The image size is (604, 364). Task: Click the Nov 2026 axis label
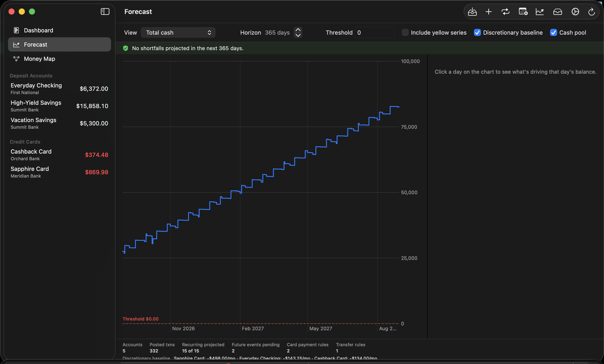pyautogui.click(x=183, y=328)
